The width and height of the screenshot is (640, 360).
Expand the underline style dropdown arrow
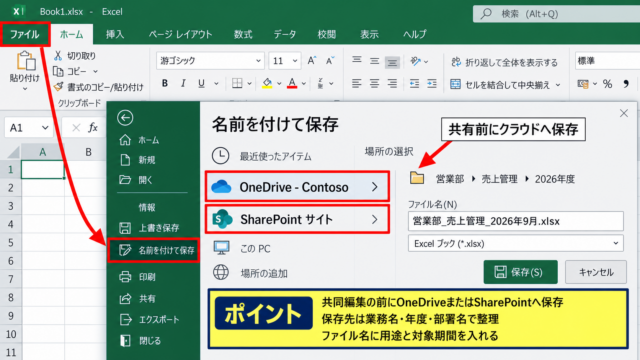(x=216, y=84)
